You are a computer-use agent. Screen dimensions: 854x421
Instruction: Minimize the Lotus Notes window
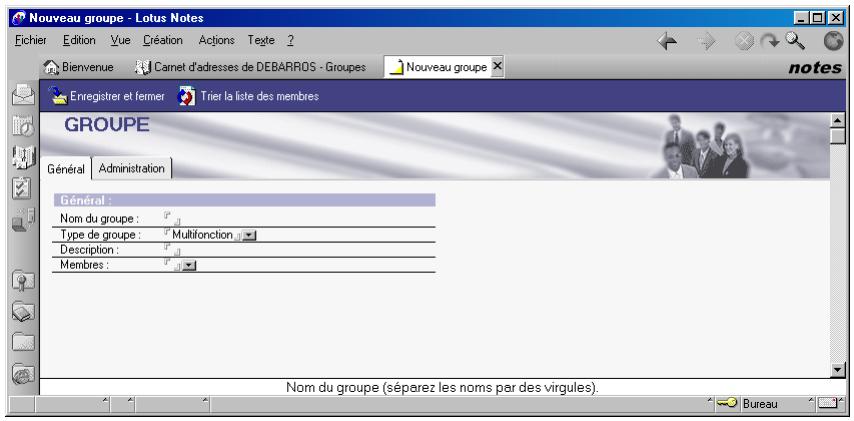point(801,18)
